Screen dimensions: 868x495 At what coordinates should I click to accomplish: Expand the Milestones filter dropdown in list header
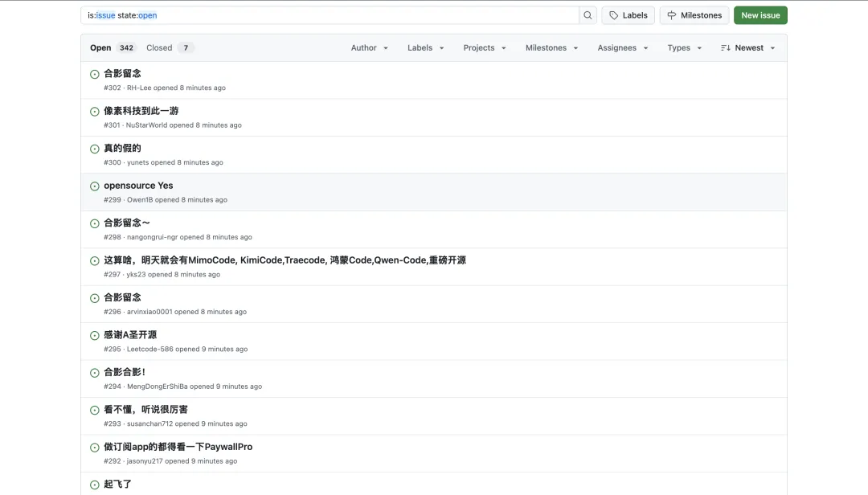click(x=552, y=47)
